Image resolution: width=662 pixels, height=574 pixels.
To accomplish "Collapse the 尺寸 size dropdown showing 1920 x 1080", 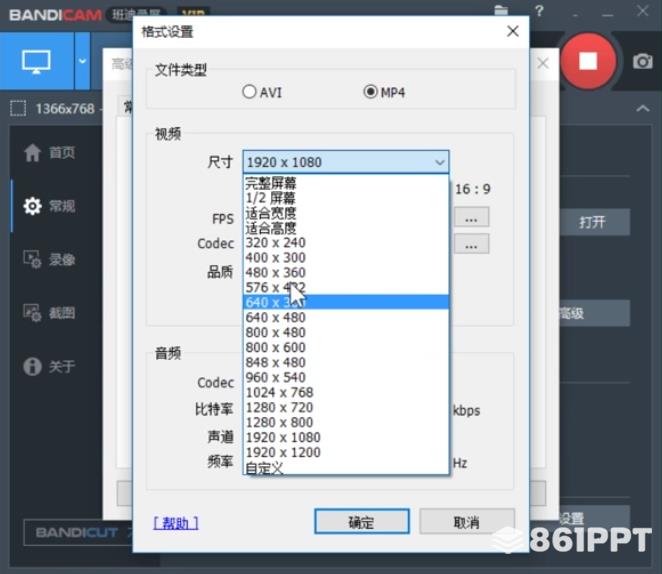I will 346,162.
